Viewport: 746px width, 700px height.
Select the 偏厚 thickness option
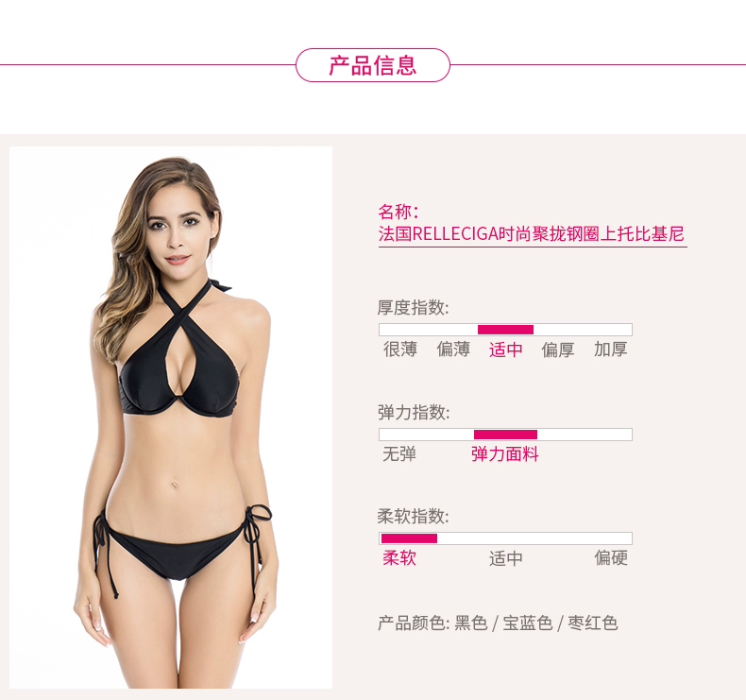(558, 350)
